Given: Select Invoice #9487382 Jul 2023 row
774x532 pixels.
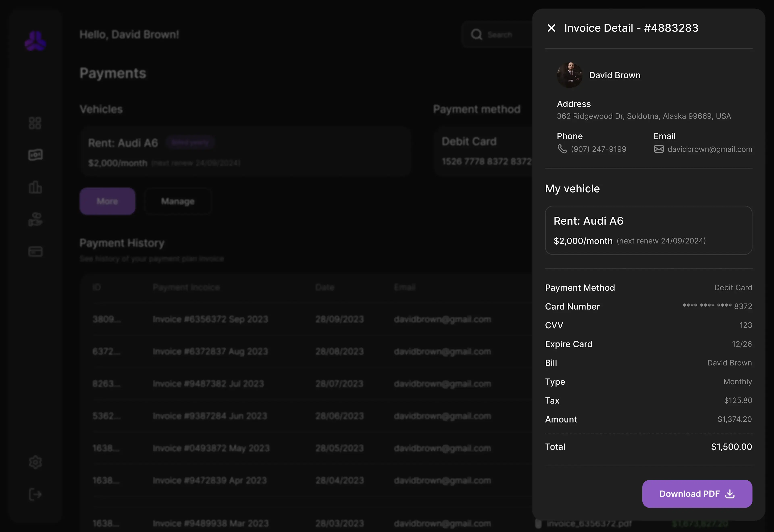Looking at the screenshot, I should (208, 384).
